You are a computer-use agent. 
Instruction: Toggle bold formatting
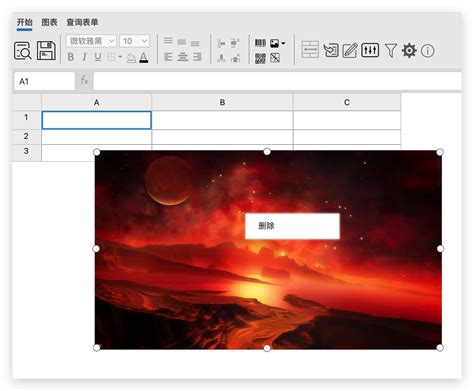tap(71, 57)
